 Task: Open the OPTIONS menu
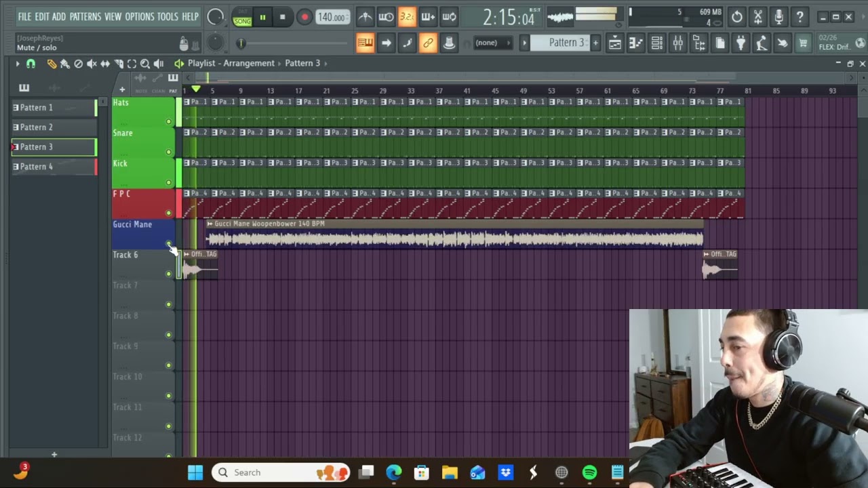[140, 16]
